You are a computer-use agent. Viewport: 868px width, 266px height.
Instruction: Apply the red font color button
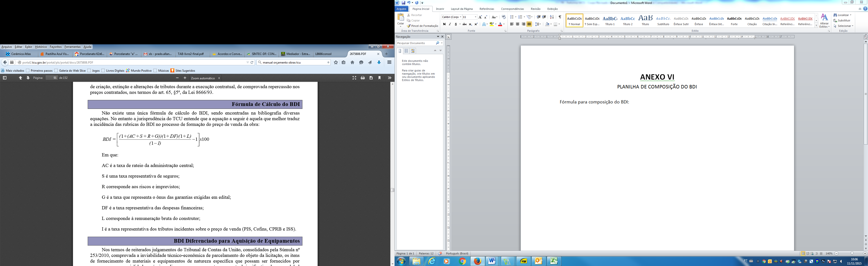[500, 24]
